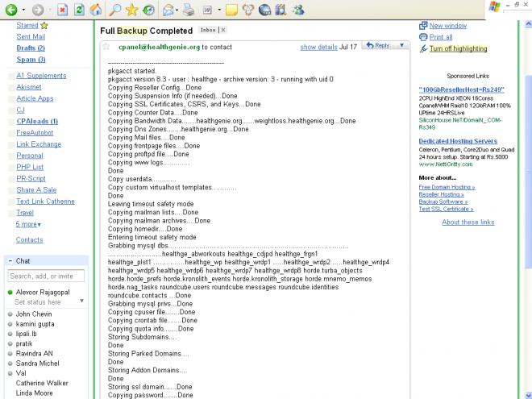The height and width of the screenshot is (399, 532).
Task: Click the grey Forward arrow button
Action: (x=38, y=10)
